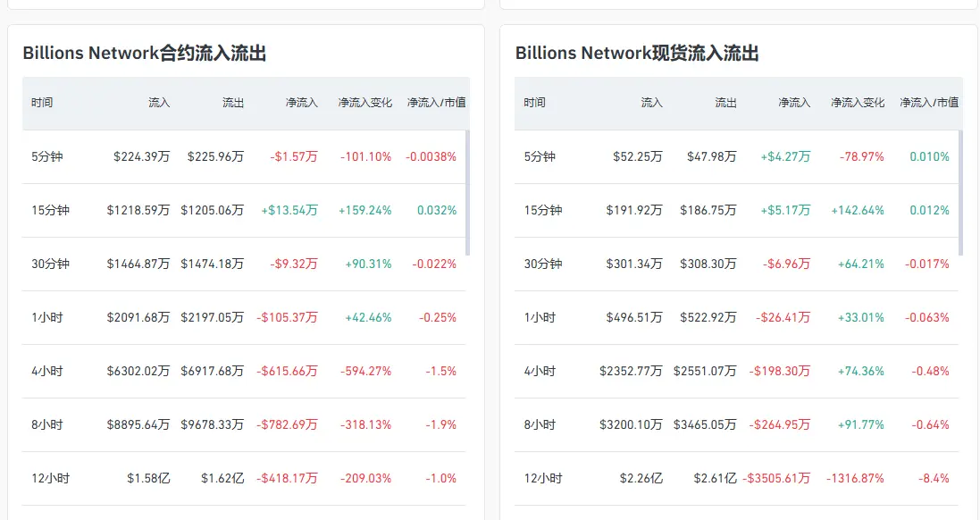Click spot table 时间 column header
The image size is (980, 520).
click(534, 103)
